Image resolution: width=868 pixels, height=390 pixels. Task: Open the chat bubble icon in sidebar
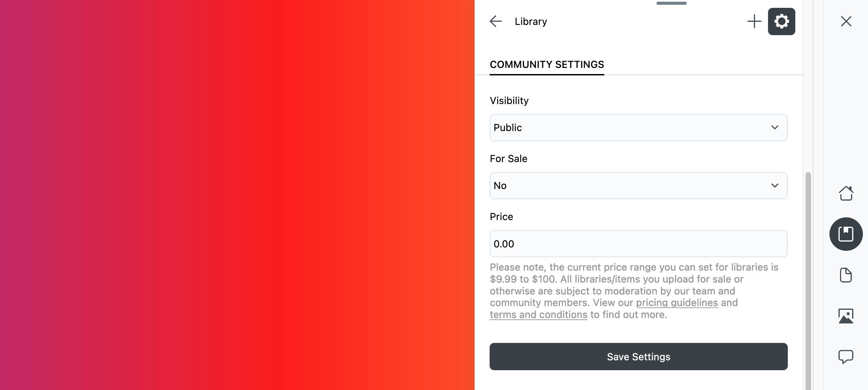click(x=846, y=357)
